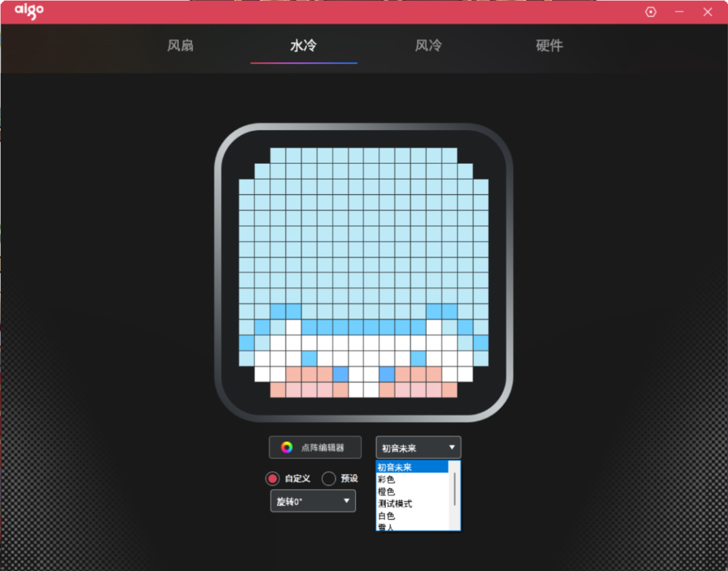This screenshot has height=571, width=728.
Task: Choose 橙色 in the pattern list
Action: 412,491
